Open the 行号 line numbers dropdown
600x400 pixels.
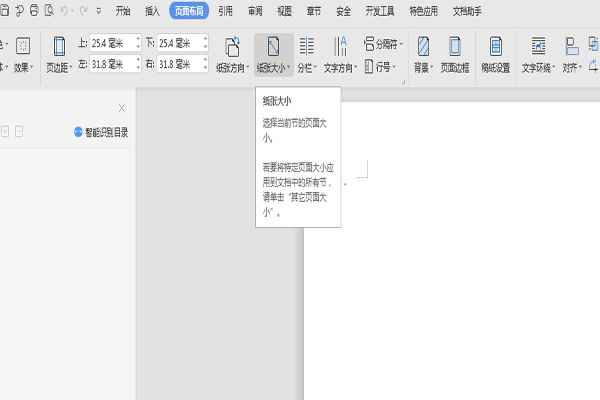pyautogui.click(x=380, y=67)
